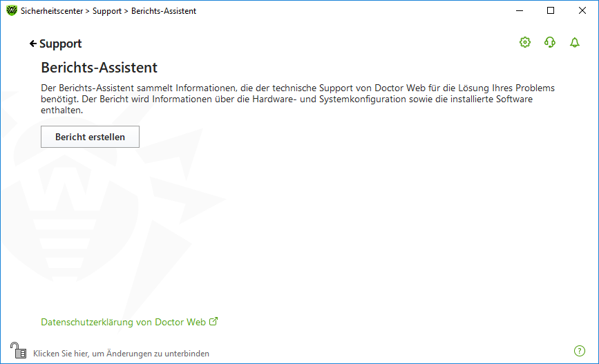The height and width of the screenshot is (364, 599).
Task: Open notifications bell icon
Action: click(575, 42)
